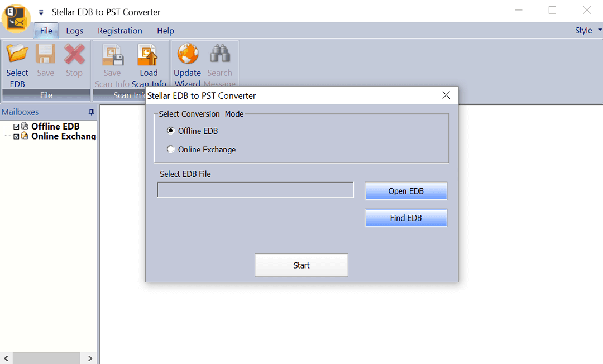The image size is (603, 364).
Task: Click the Select EDB File path field
Action: pos(255,190)
